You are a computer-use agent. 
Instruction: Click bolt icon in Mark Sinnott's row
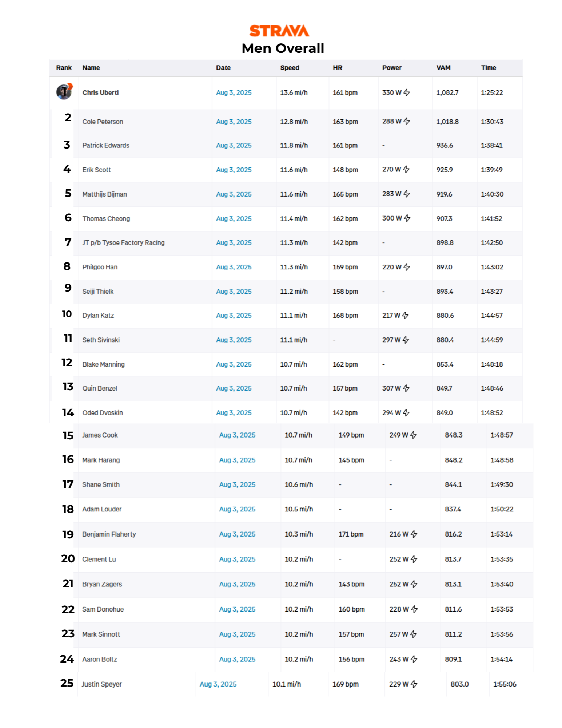[x=414, y=634]
